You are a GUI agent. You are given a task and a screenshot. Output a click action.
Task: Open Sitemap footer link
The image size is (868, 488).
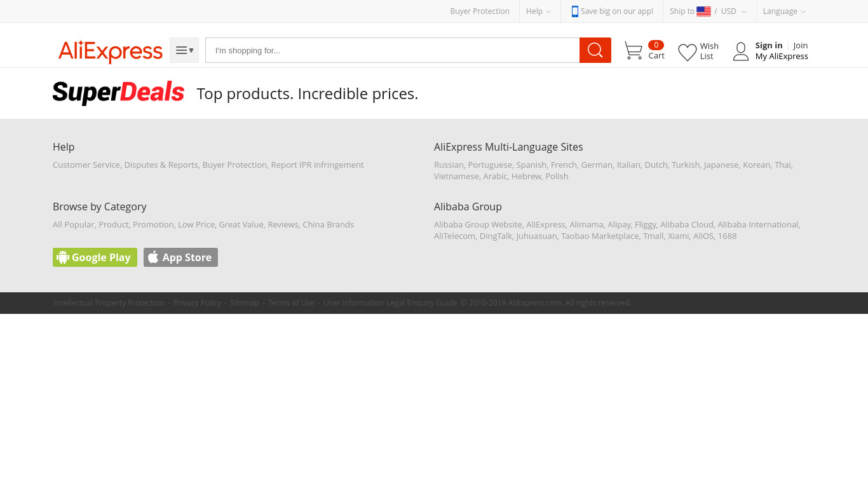pos(245,303)
